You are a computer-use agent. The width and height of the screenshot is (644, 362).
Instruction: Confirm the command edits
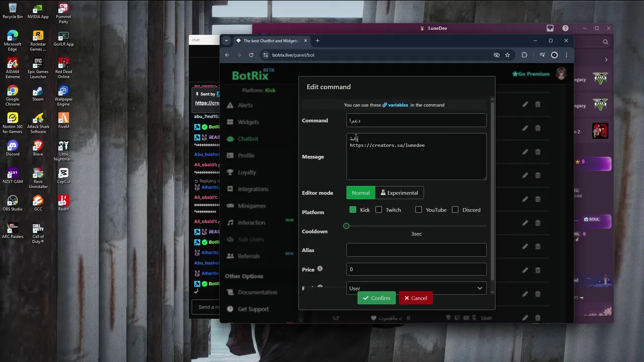376,298
